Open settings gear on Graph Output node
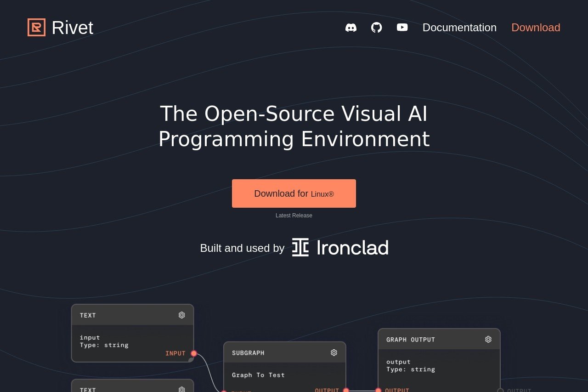The height and width of the screenshot is (392, 588). click(488, 339)
